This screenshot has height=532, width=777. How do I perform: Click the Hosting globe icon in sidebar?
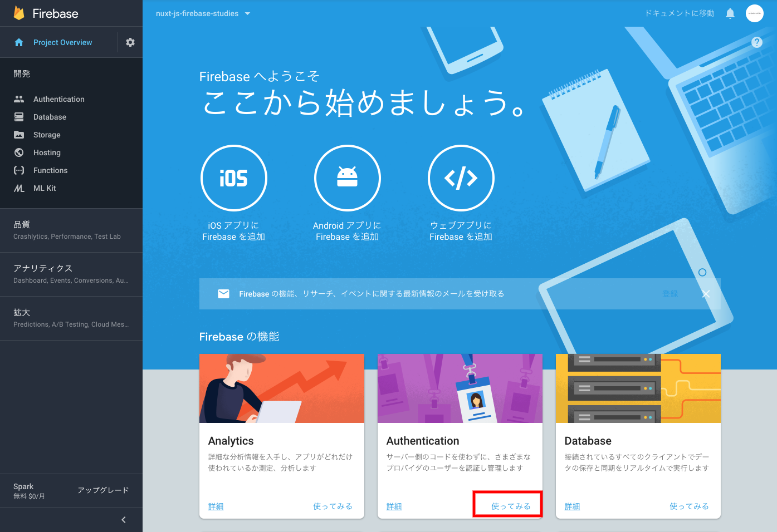(x=19, y=152)
